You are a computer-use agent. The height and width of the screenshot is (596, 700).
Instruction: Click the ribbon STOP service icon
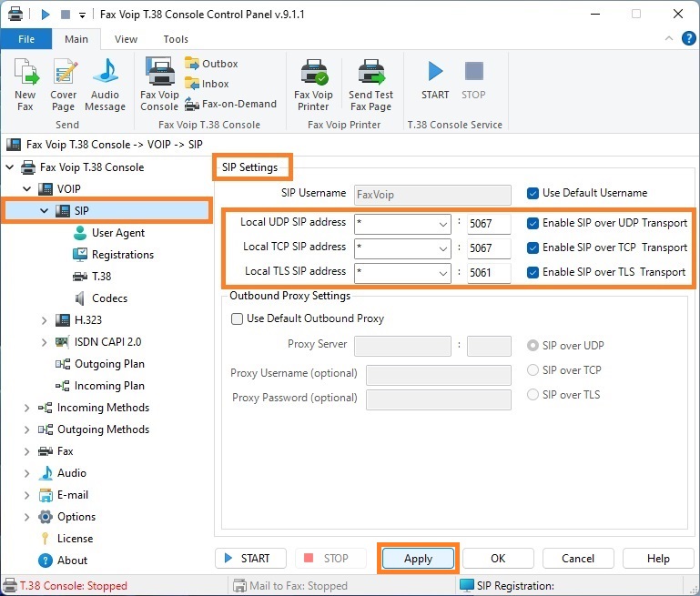[x=473, y=81]
